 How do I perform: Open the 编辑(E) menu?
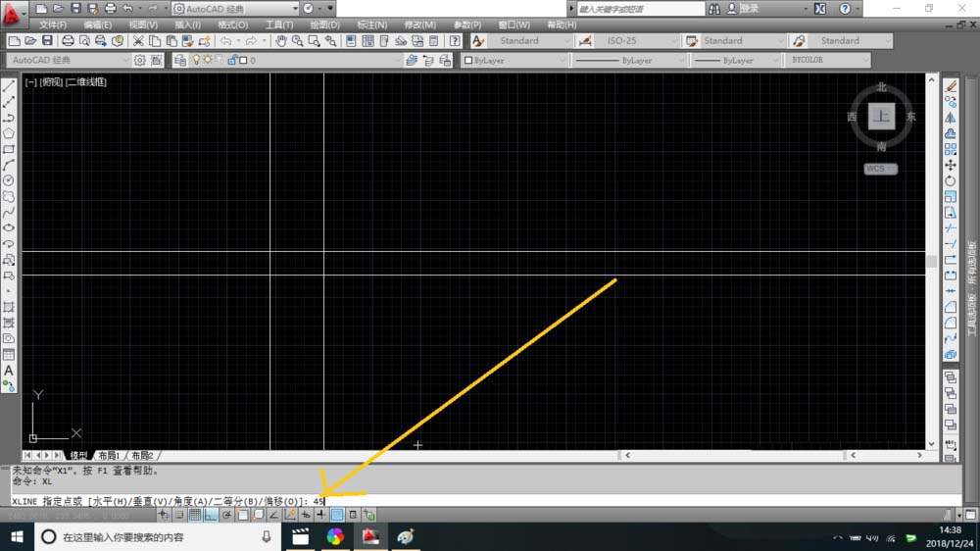[x=97, y=25]
